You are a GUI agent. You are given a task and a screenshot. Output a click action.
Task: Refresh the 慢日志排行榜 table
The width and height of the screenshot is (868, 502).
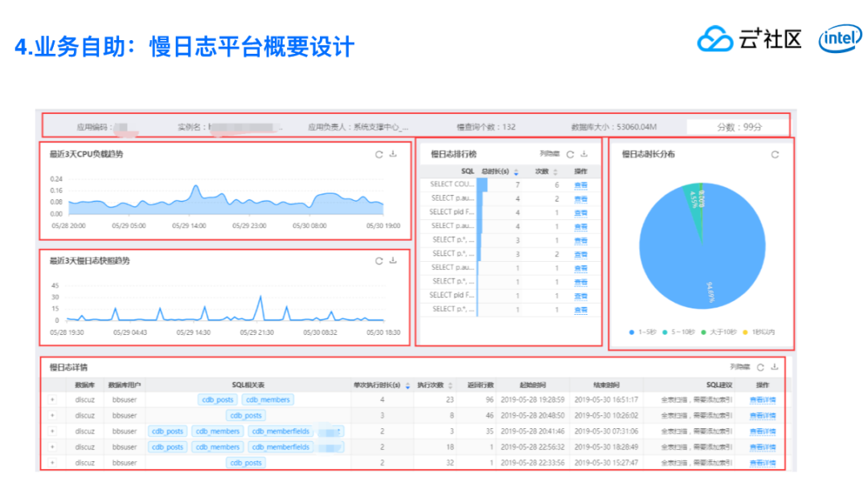(570, 154)
